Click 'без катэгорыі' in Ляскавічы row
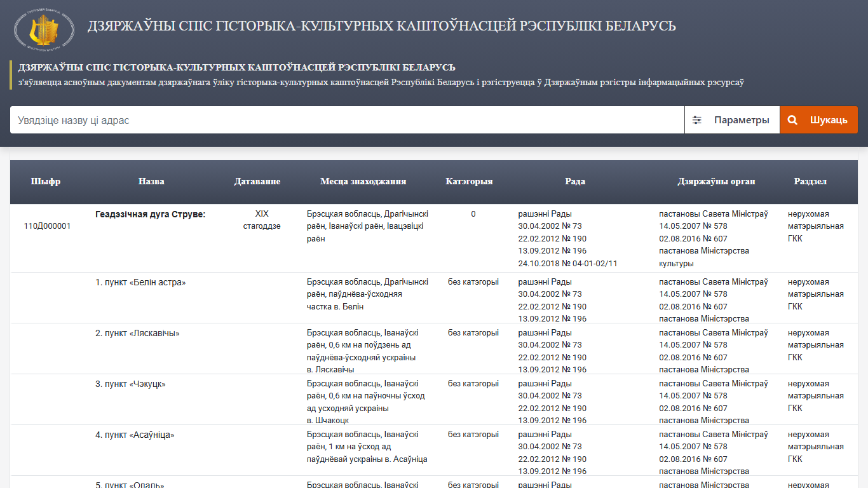 pos(473,333)
